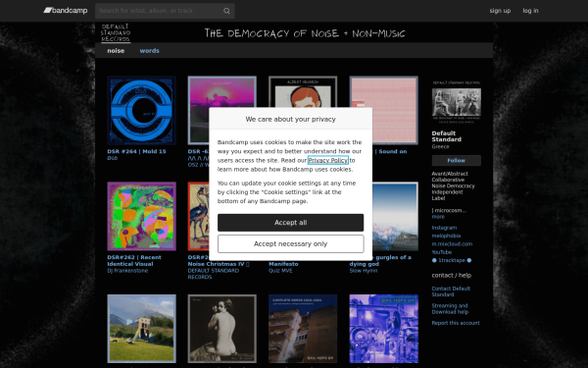This screenshot has width=588, height=368.
Task: Open the Manifesto album title link
Action: coord(283,264)
